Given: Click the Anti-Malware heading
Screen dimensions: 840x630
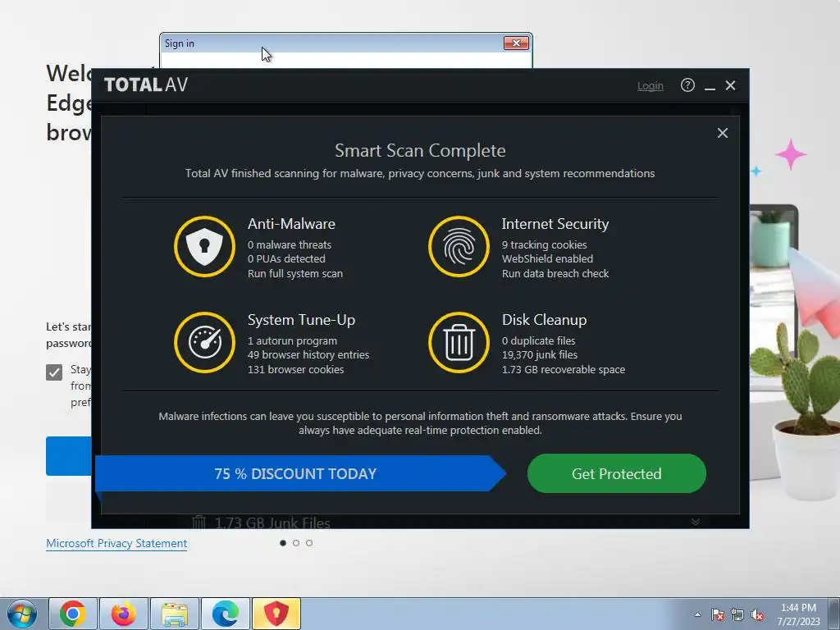Looking at the screenshot, I should (x=291, y=224).
